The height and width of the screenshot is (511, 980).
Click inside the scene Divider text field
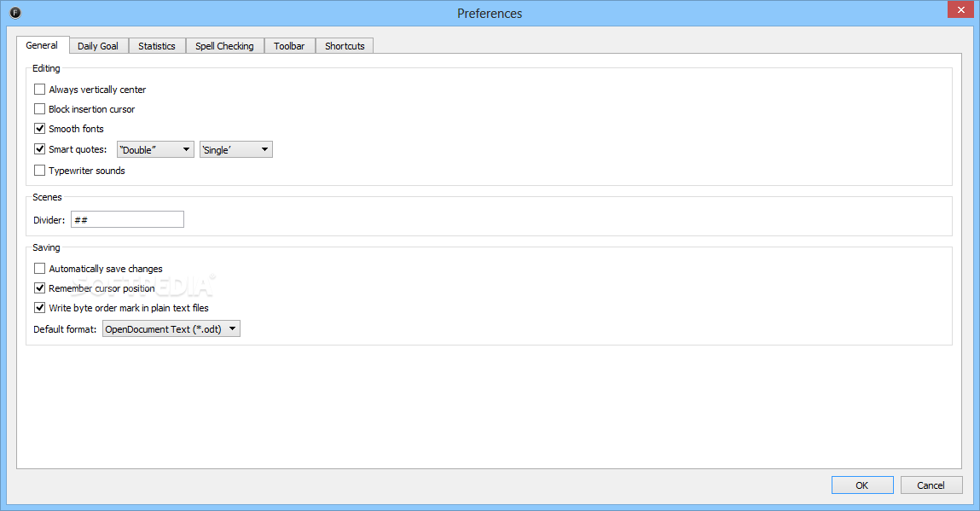[126, 219]
